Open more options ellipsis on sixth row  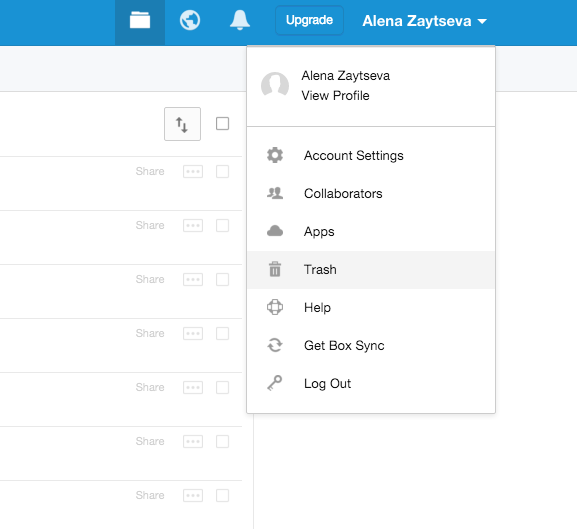[193, 441]
